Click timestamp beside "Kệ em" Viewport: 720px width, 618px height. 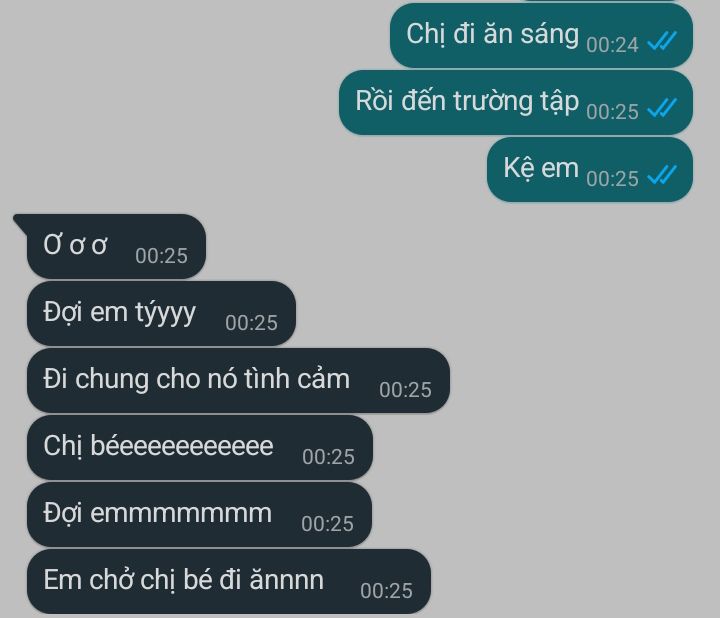tap(612, 179)
